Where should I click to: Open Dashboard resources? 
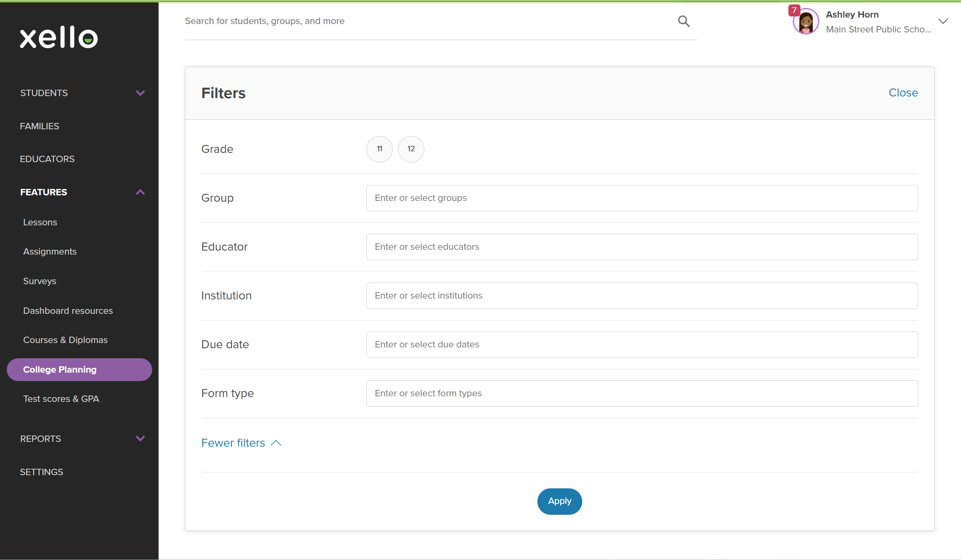pyautogui.click(x=68, y=311)
